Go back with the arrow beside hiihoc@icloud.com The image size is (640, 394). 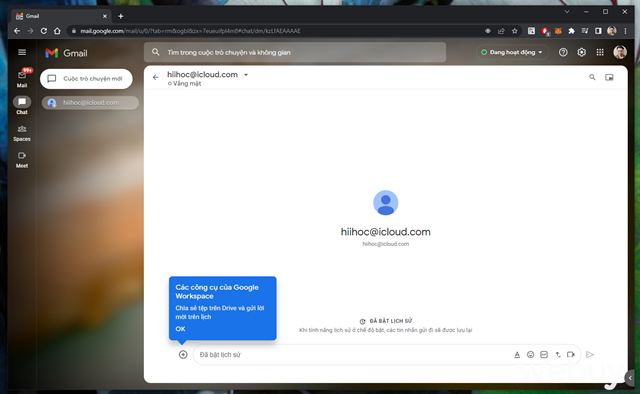pos(156,77)
